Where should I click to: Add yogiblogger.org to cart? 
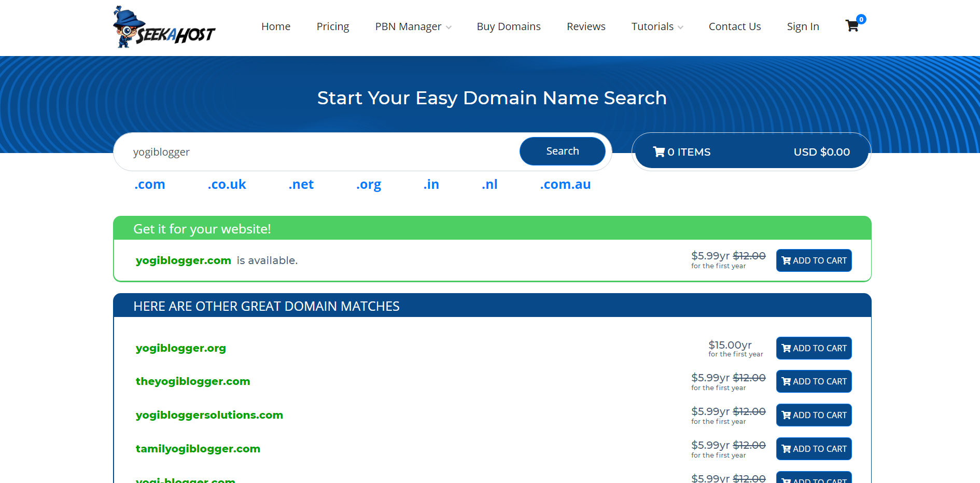814,348
